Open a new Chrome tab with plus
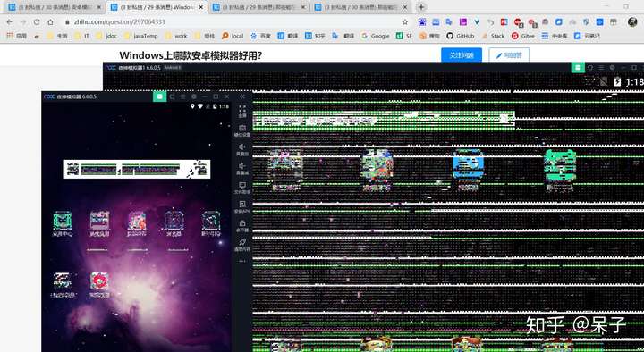Image resolution: width=644 pixels, height=352 pixels. point(421,7)
